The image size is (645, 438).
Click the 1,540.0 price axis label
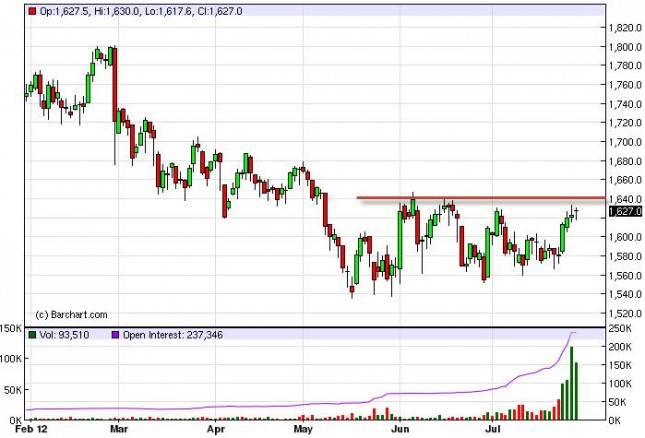pyautogui.click(x=625, y=294)
